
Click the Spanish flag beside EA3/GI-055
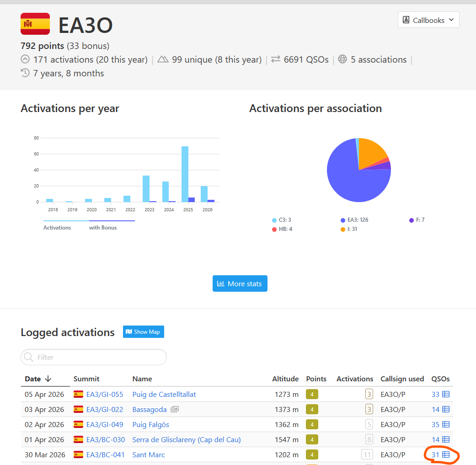click(79, 394)
